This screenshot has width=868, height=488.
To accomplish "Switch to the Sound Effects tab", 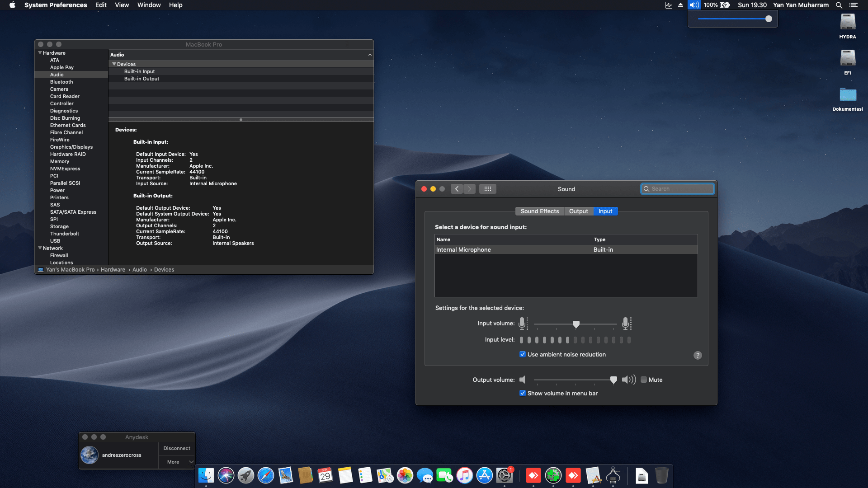I will point(539,211).
